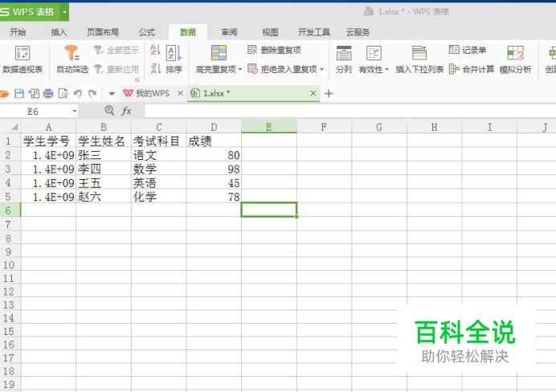Select cell containing 化学
The width and height of the screenshot is (556, 392).
(159, 197)
